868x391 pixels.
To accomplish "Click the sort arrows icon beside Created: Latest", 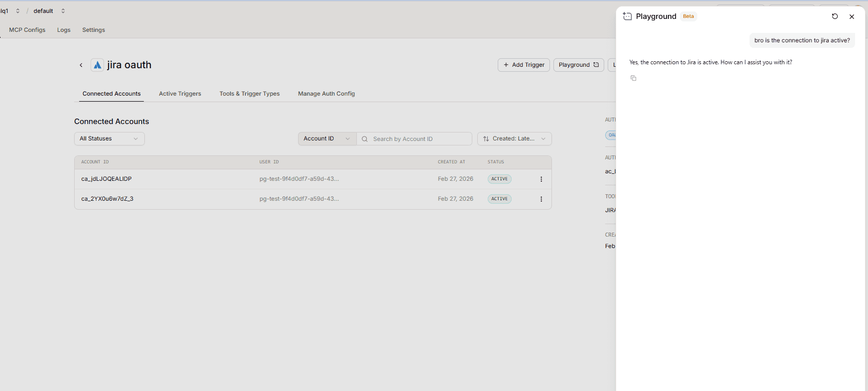I will click(x=486, y=139).
